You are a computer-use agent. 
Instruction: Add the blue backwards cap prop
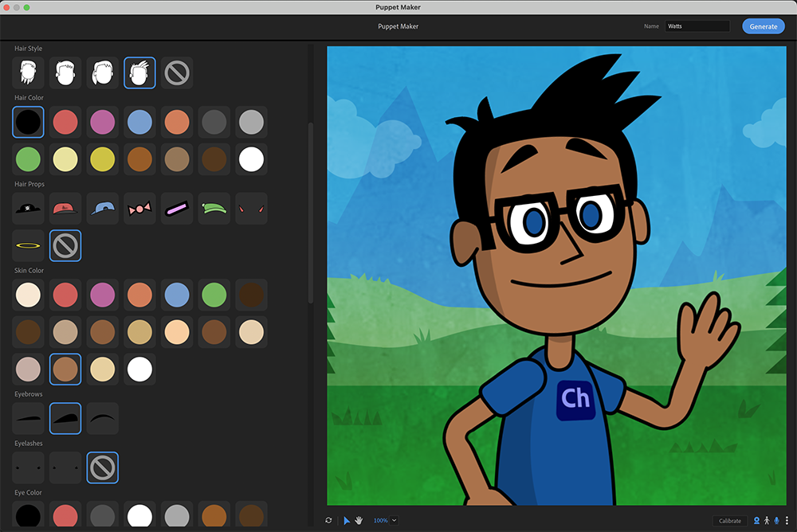pos(102,209)
